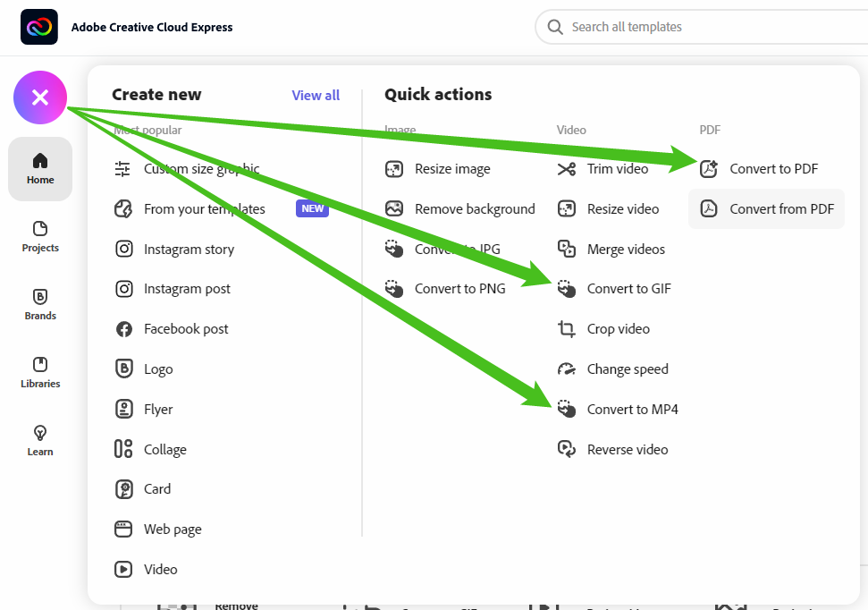Image resolution: width=868 pixels, height=610 pixels.
Task: Select the Reverse video icon
Action: click(565, 449)
